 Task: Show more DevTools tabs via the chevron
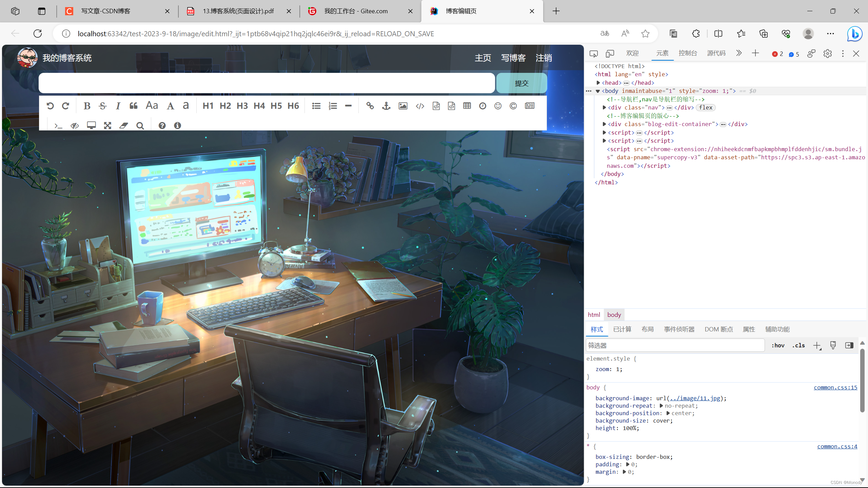739,53
